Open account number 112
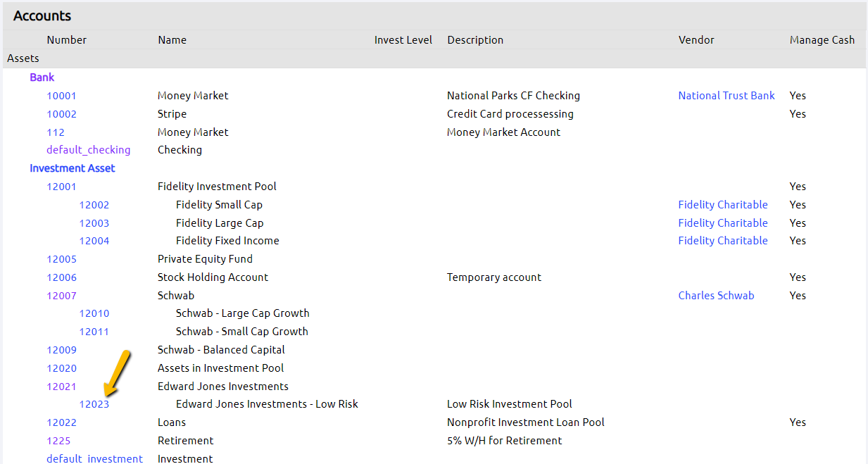Screen dimensions: 868x464 click(56, 132)
